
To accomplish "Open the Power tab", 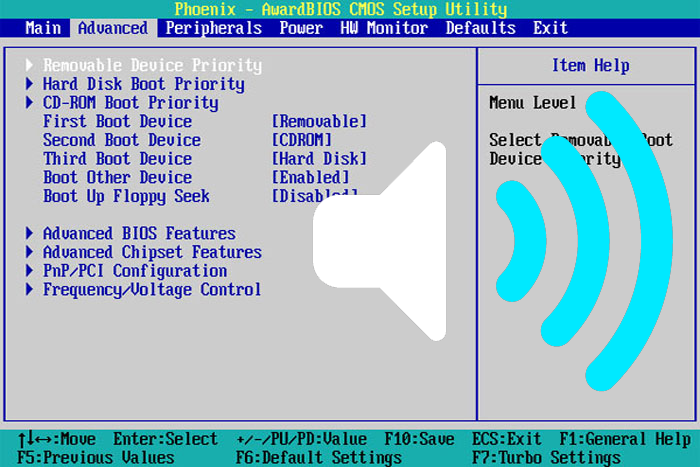I will [x=301, y=28].
